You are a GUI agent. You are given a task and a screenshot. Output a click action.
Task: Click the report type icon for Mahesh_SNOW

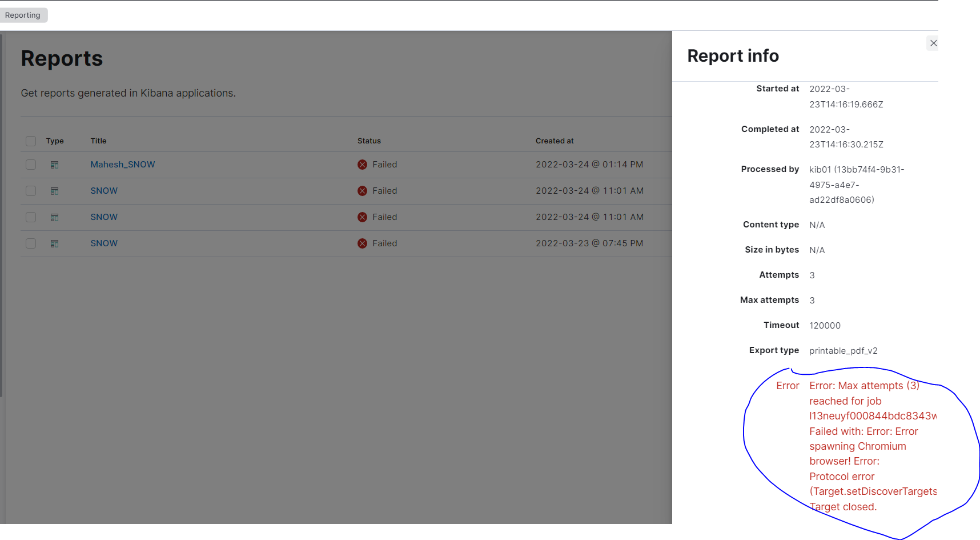(55, 165)
